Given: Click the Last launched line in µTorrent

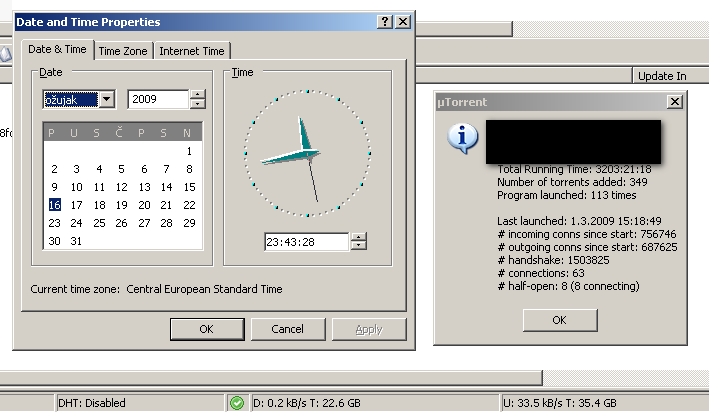Looking at the screenshot, I should 579,221.
